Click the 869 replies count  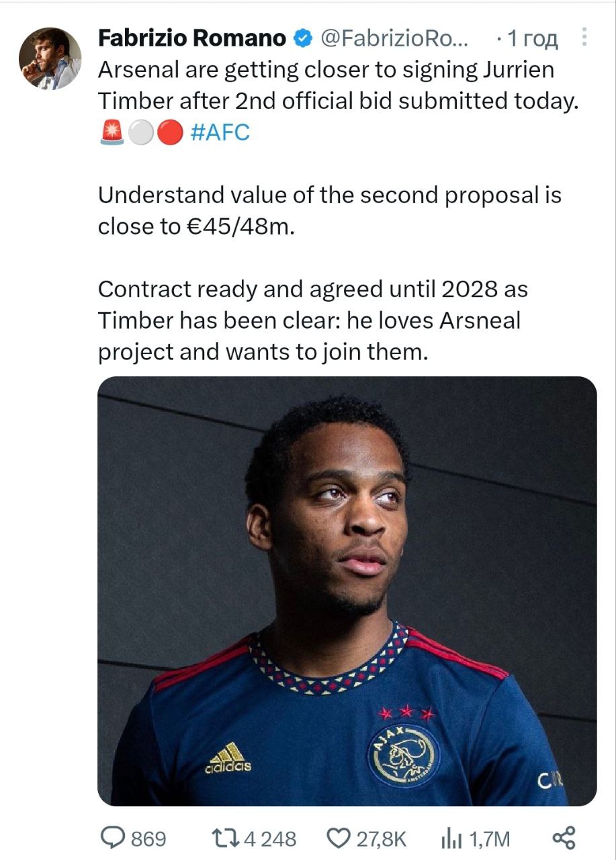coord(148,838)
